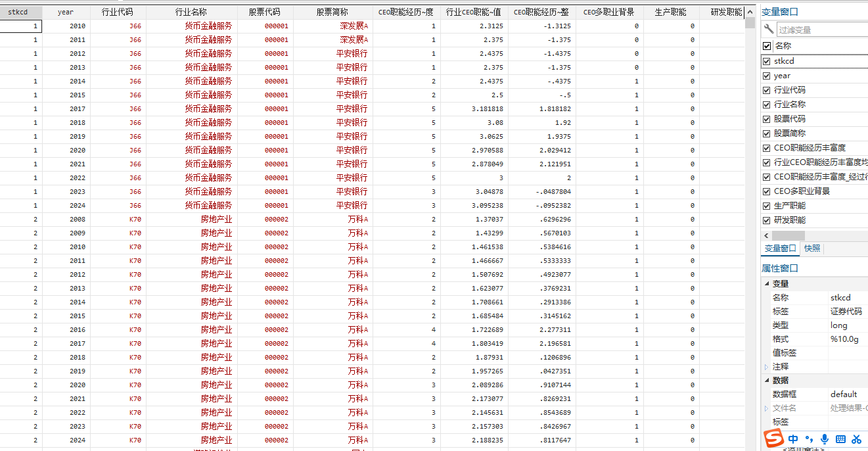Click the 类型 value long
The width and height of the screenshot is (868, 451).
839,325
